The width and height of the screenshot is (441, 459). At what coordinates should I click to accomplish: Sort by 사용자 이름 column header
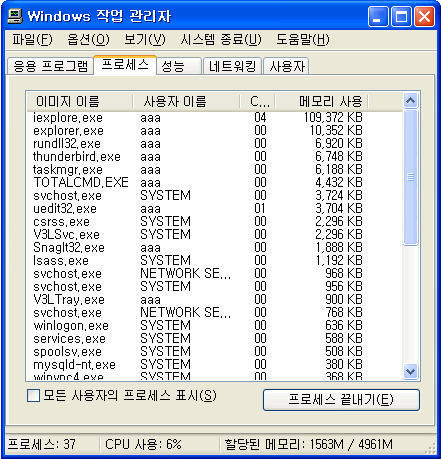(x=186, y=101)
